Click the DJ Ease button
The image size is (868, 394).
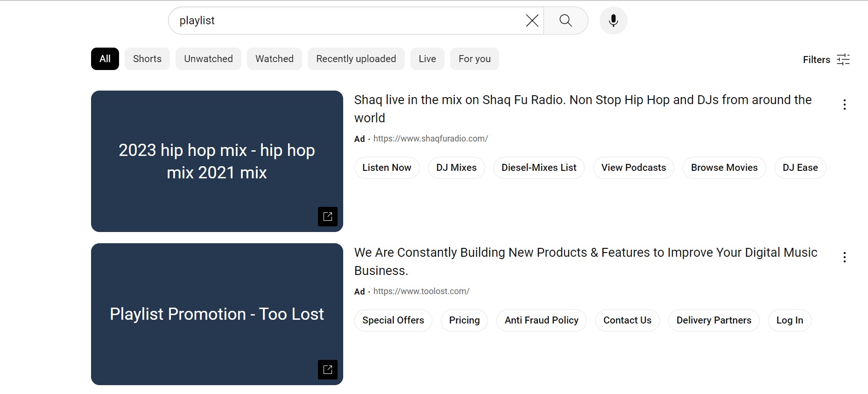(x=800, y=168)
